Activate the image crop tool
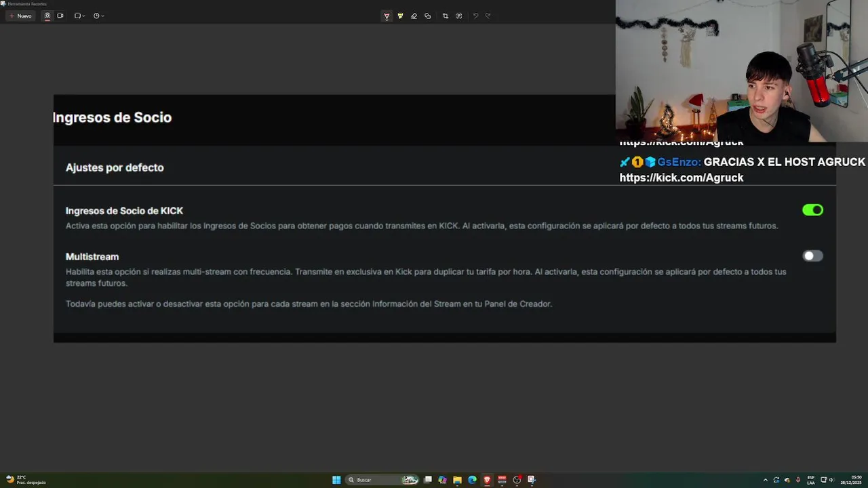Image resolution: width=868 pixels, height=488 pixels. 446,16
